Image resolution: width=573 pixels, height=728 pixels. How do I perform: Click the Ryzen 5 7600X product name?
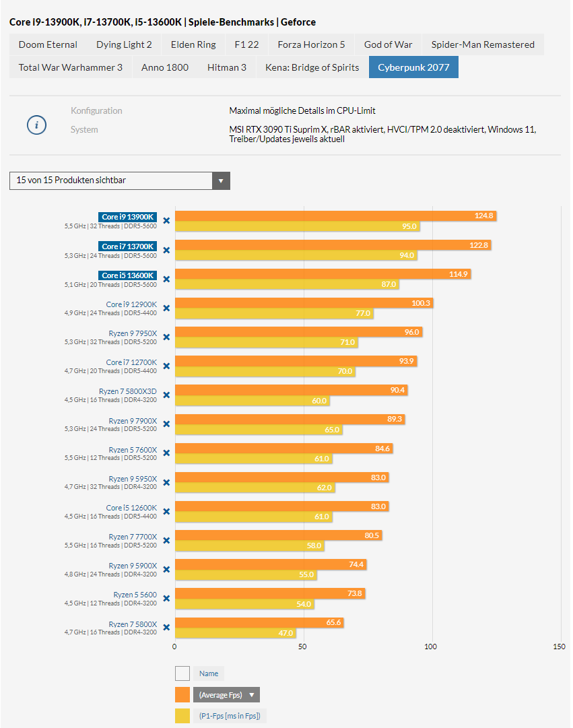click(x=133, y=450)
